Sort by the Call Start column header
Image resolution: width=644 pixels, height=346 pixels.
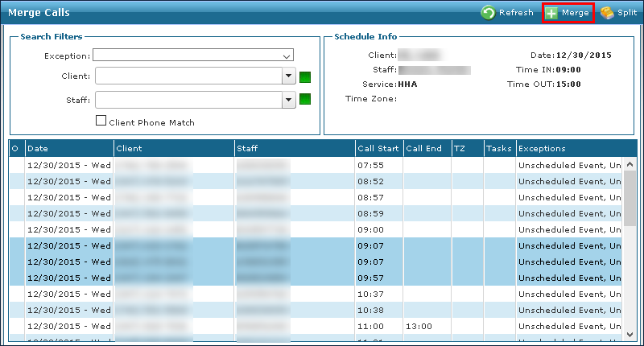(x=378, y=149)
